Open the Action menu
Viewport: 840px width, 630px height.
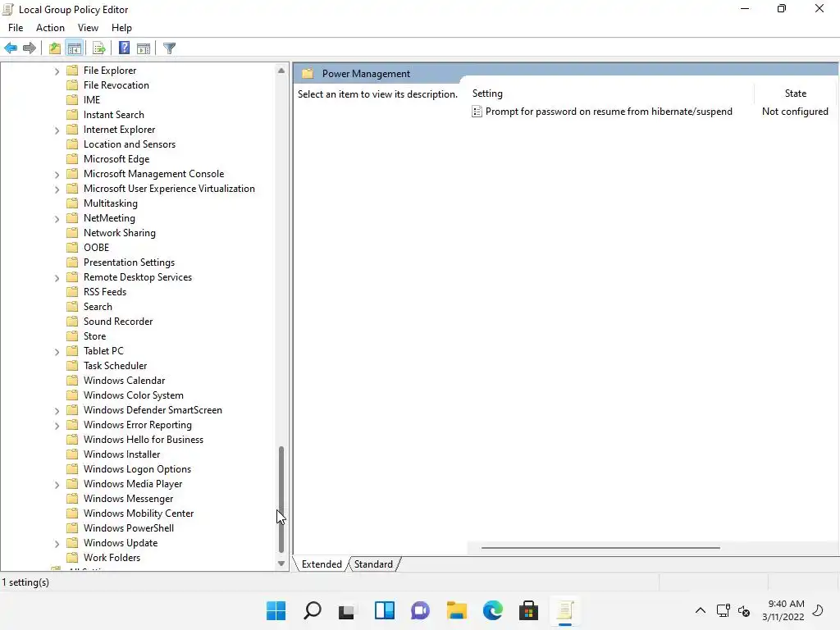point(50,28)
